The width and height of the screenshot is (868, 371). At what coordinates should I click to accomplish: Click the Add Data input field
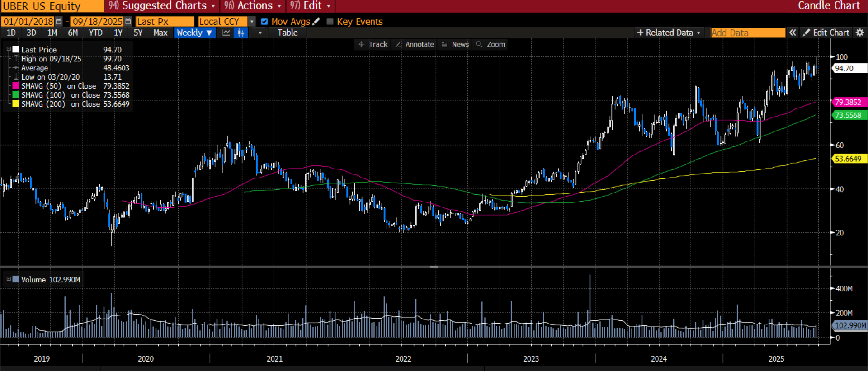pyautogui.click(x=748, y=33)
